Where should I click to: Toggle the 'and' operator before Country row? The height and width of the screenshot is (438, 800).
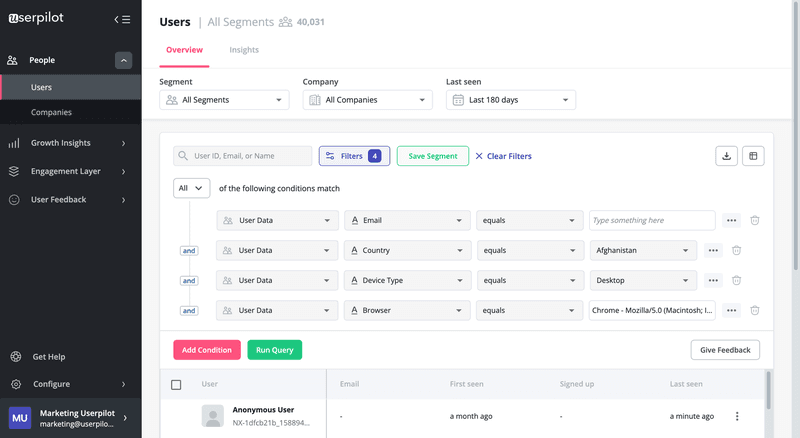tap(189, 251)
